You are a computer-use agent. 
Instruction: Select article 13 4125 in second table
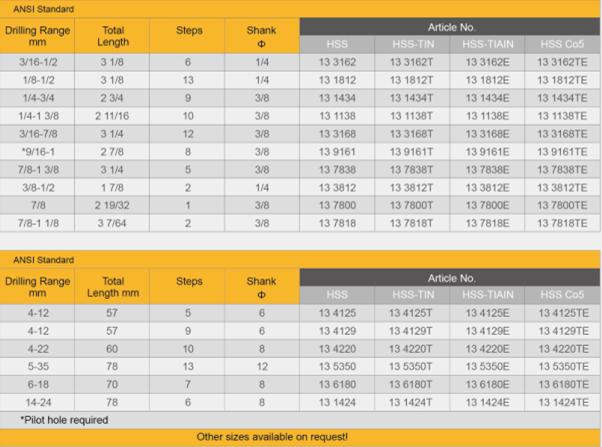(x=337, y=313)
